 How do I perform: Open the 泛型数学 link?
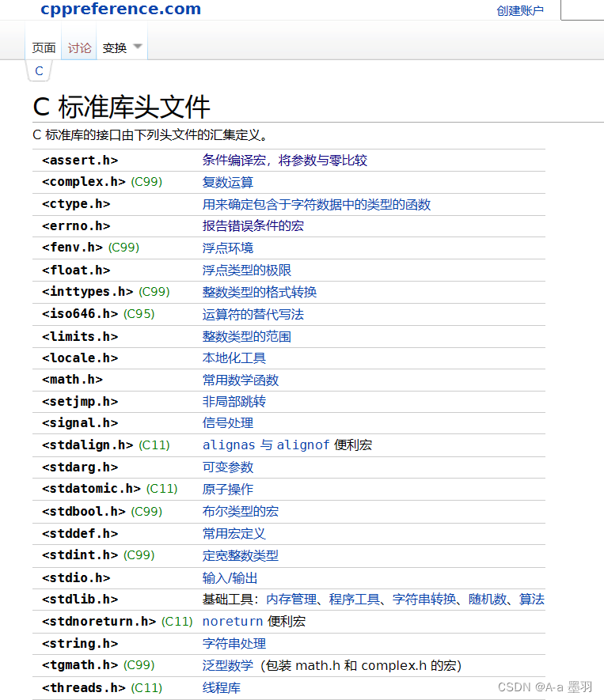click(x=228, y=665)
